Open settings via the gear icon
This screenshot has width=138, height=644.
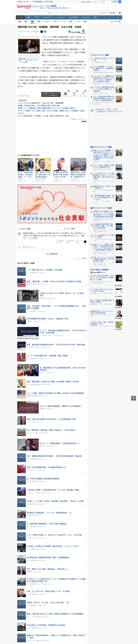[120, 13]
